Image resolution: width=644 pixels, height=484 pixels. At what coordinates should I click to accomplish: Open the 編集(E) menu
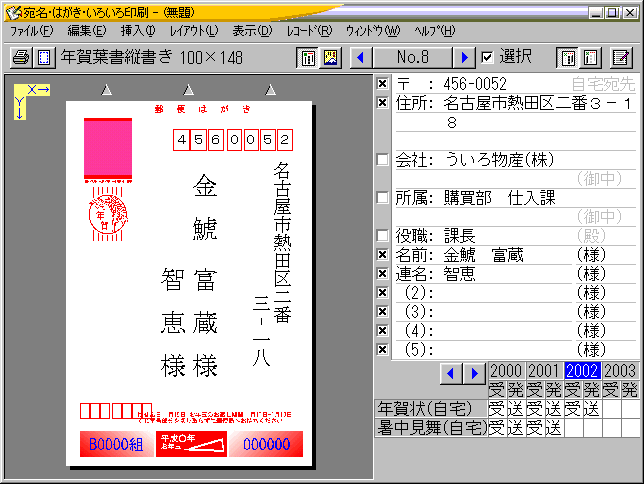point(87,31)
